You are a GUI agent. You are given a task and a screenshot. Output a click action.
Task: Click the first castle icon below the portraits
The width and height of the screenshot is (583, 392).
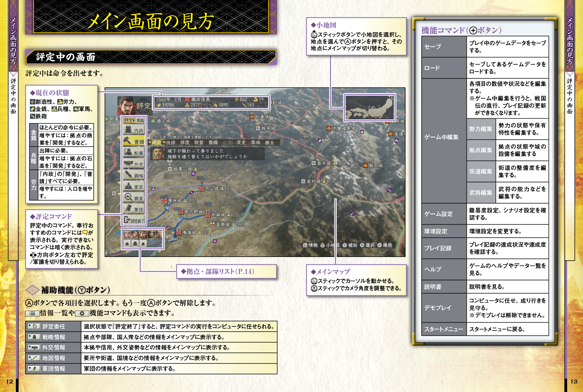tap(128, 243)
